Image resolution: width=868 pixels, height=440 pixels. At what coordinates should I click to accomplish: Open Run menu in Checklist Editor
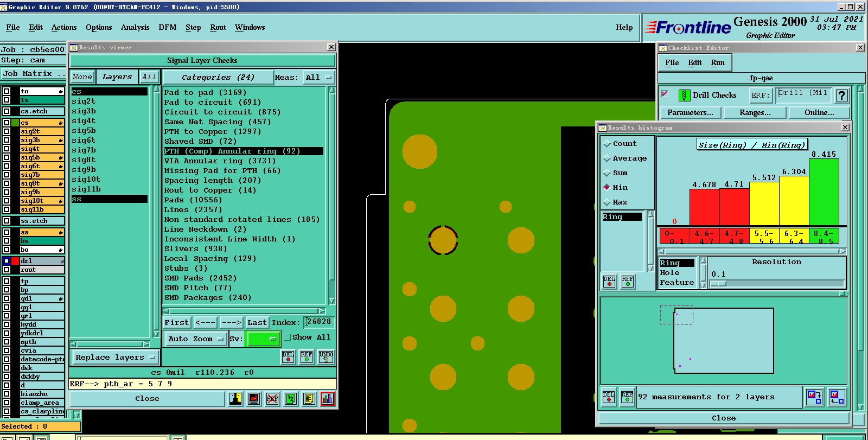coord(718,62)
